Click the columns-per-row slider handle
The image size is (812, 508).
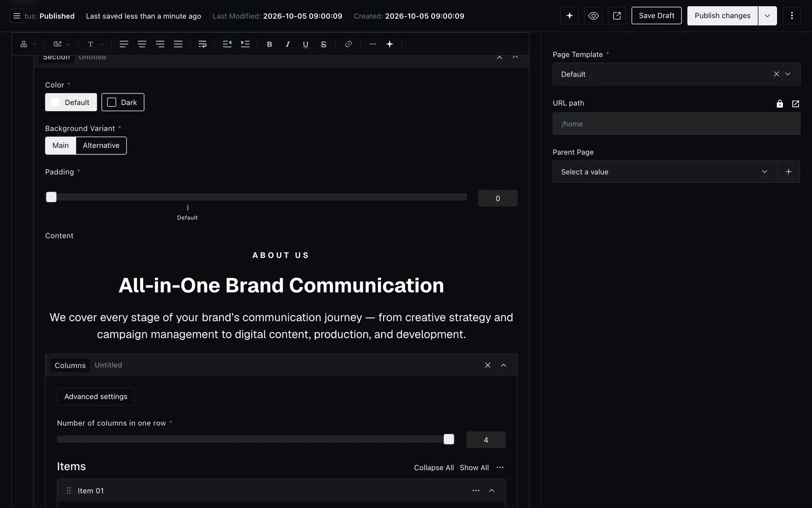[449, 439]
